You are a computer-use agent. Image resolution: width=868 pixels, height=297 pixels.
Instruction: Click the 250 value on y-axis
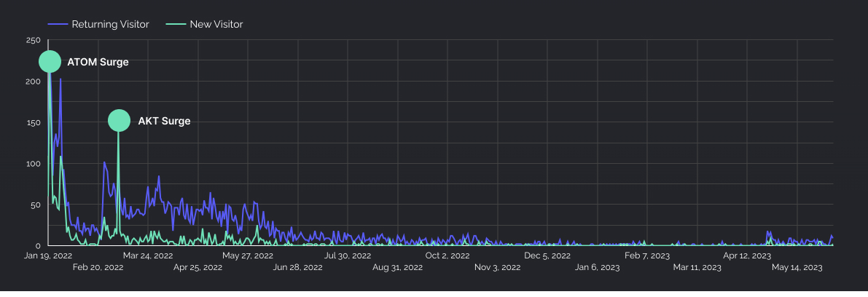point(33,40)
